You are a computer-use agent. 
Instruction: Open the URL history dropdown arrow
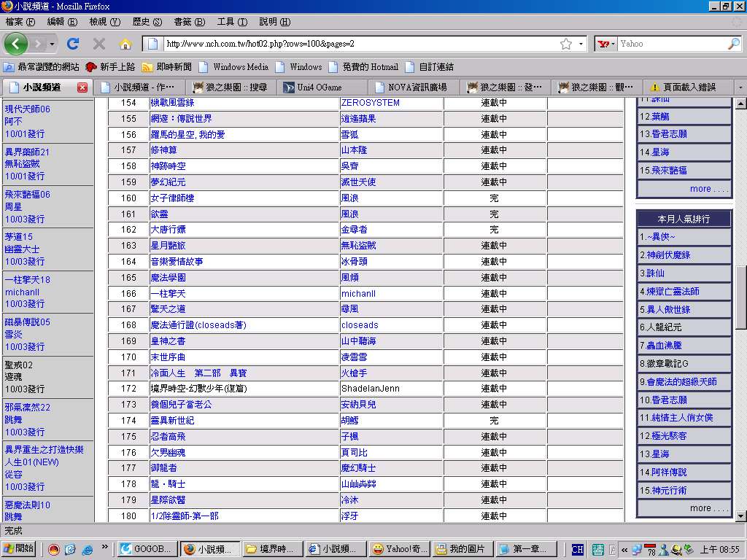tap(581, 44)
